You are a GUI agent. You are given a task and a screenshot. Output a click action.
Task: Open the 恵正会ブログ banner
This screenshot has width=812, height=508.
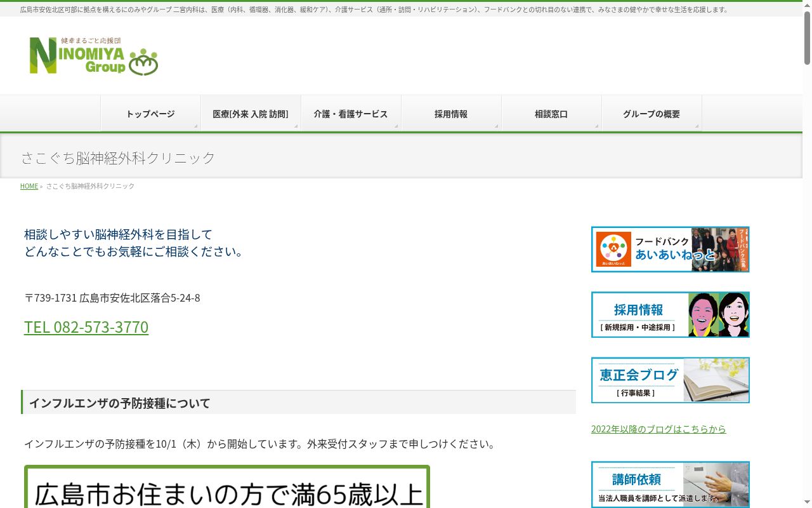[x=671, y=380]
